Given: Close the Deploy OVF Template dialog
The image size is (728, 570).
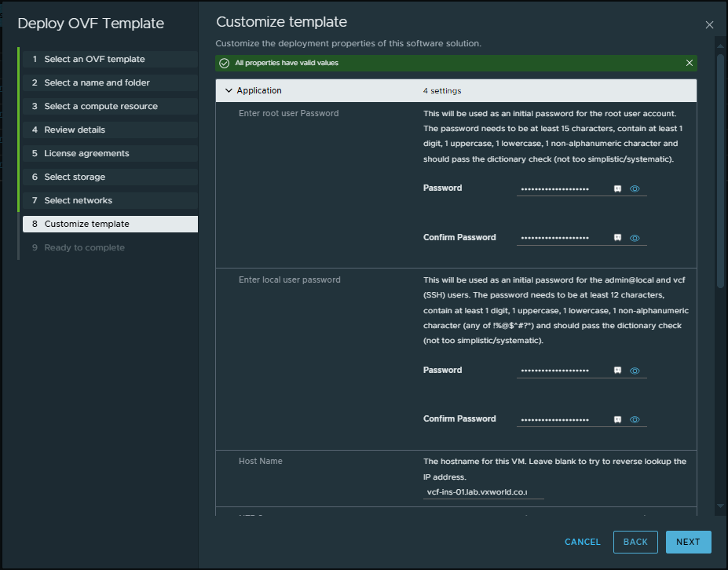Looking at the screenshot, I should coord(709,25).
